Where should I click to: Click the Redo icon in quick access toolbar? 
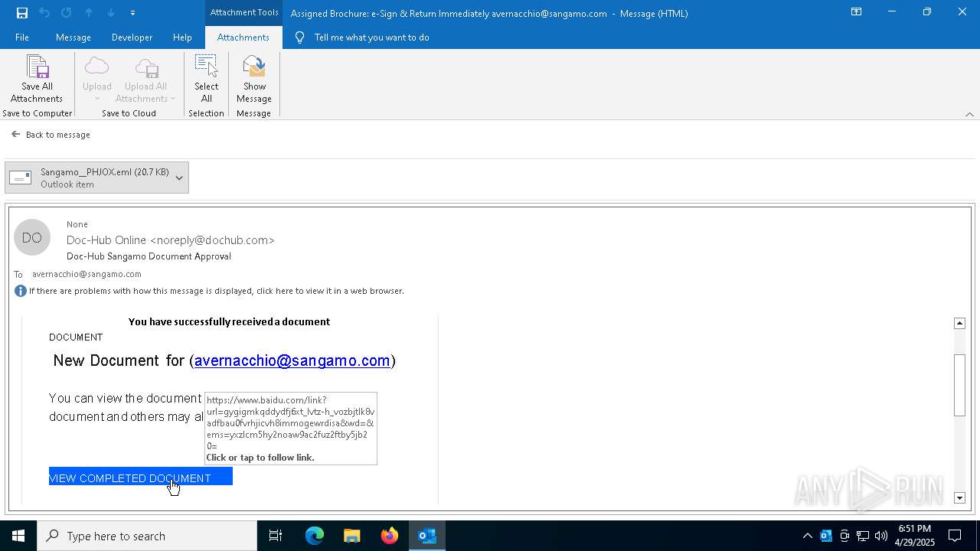coord(66,13)
